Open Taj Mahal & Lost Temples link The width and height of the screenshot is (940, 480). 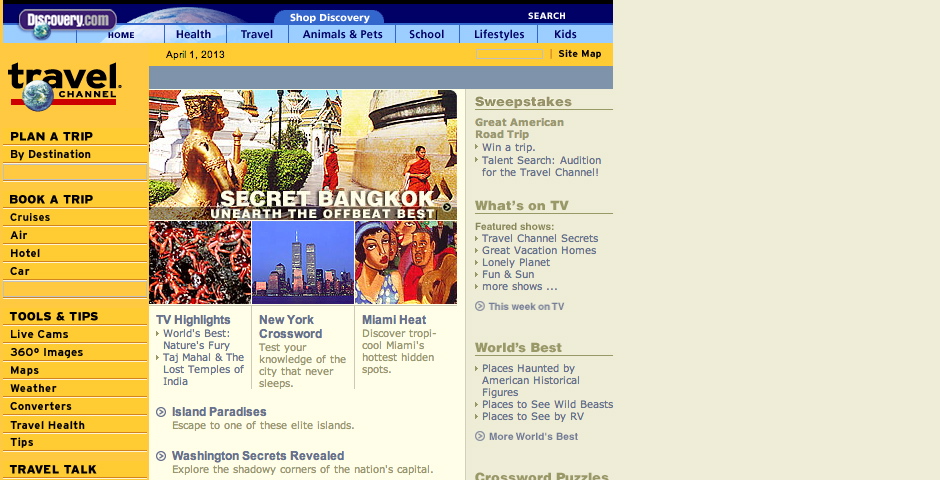pos(203,369)
